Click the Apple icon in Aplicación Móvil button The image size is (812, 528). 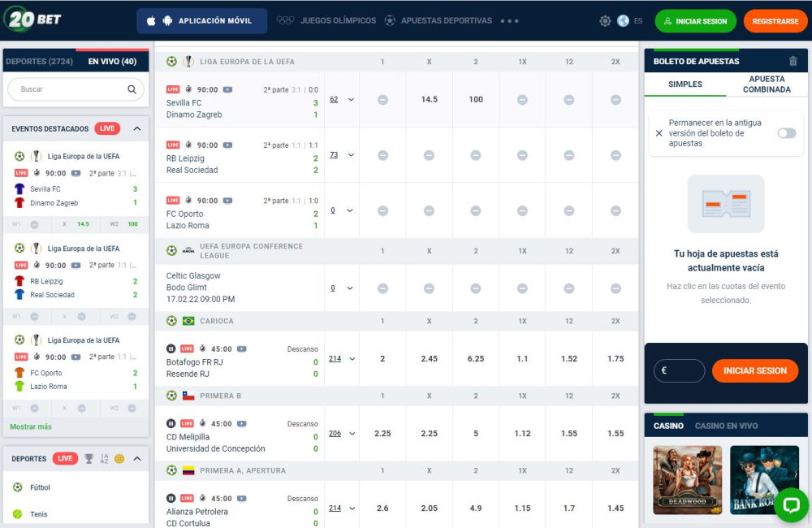(x=151, y=21)
